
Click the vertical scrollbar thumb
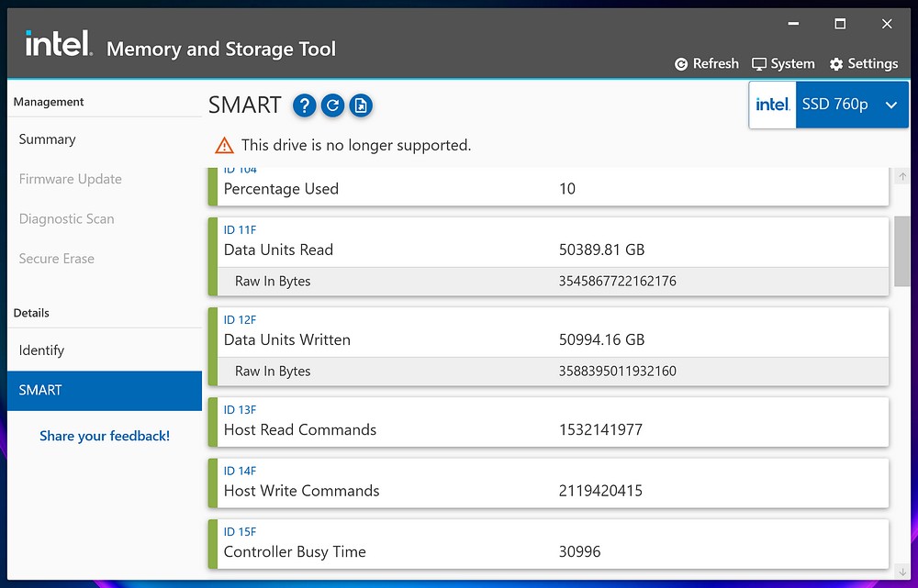(x=902, y=251)
